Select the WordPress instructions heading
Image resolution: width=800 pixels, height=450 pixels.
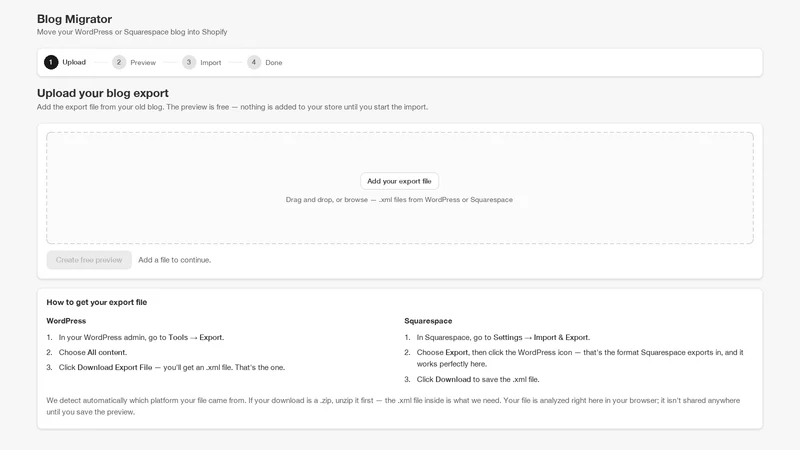tap(66, 321)
